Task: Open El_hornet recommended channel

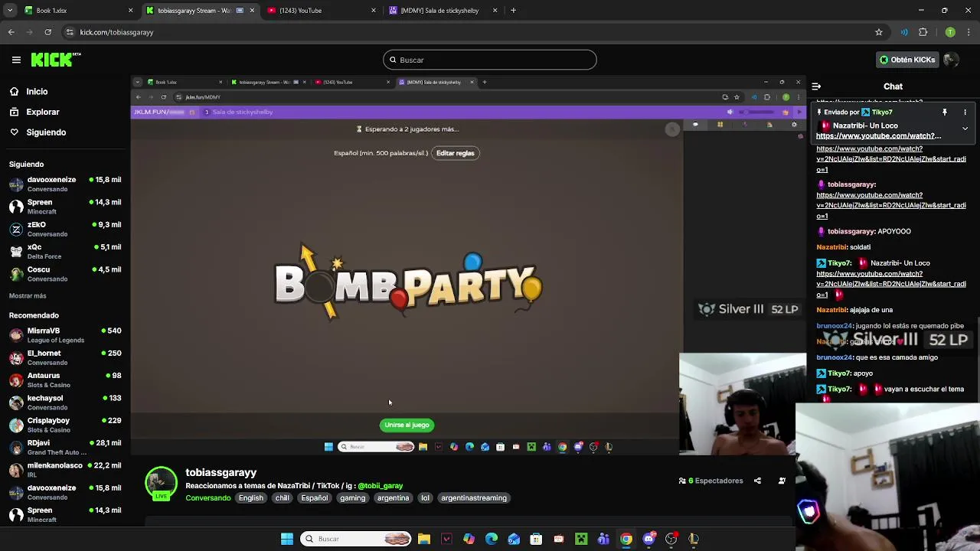Action: (64, 357)
